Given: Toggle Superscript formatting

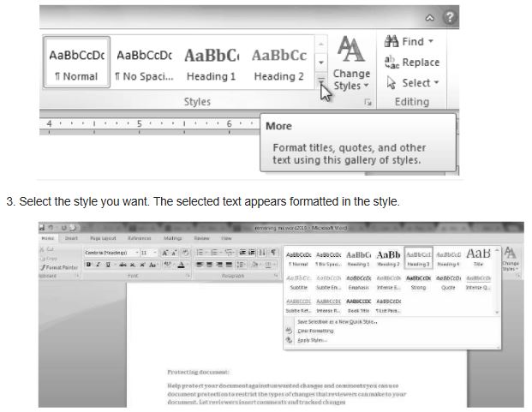Looking at the screenshot, I should pos(142,265).
